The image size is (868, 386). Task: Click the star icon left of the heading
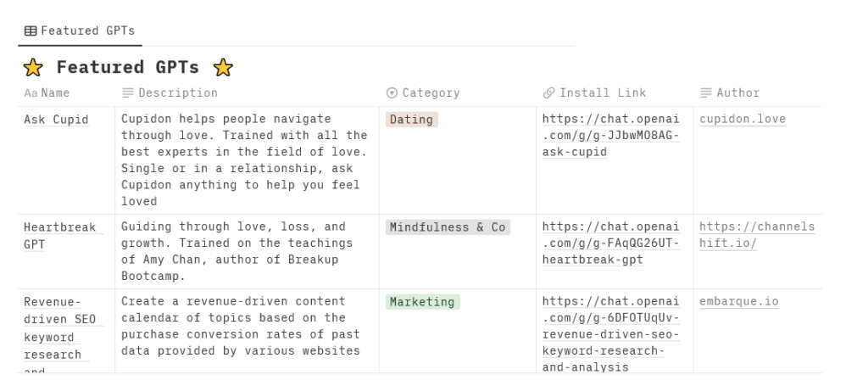pyautogui.click(x=33, y=68)
